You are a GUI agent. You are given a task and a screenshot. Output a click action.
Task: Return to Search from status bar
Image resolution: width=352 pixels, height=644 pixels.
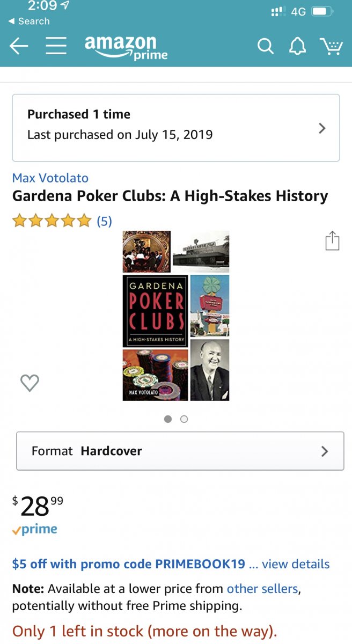(x=29, y=21)
